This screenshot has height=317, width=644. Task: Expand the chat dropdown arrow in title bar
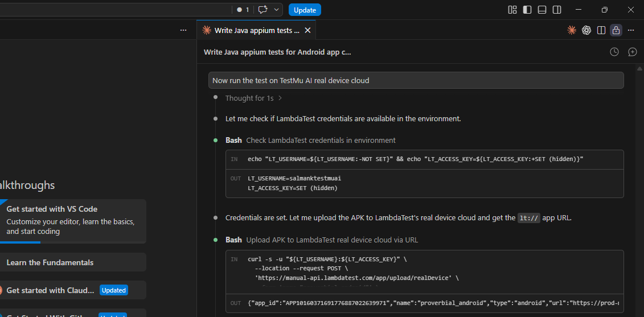tap(276, 10)
